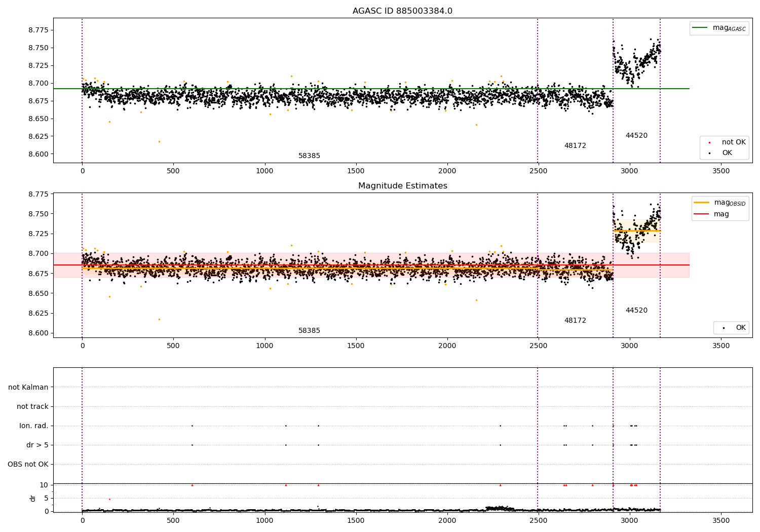Click the 'dr > 5' axis label

[x=37, y=445]
